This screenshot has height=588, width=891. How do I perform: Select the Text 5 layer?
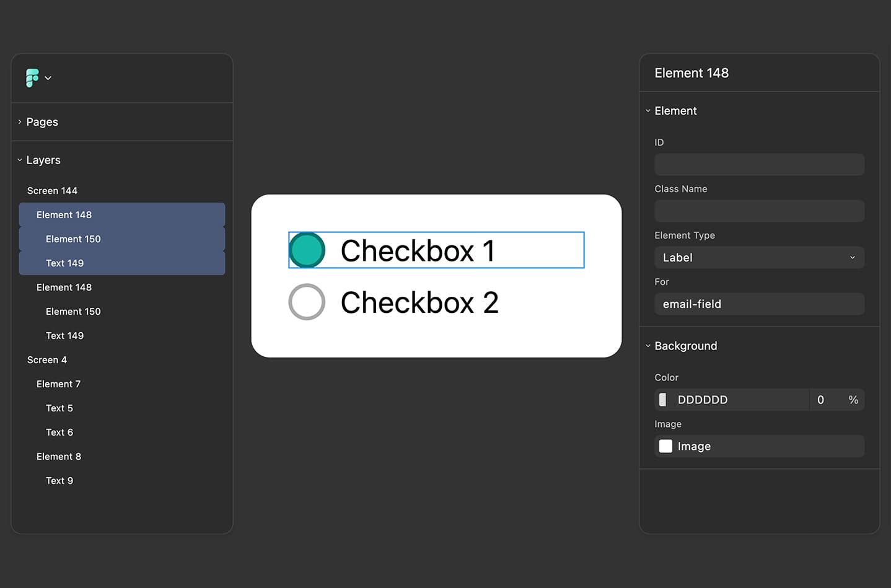pyautogui.click(x=59, y=408)
